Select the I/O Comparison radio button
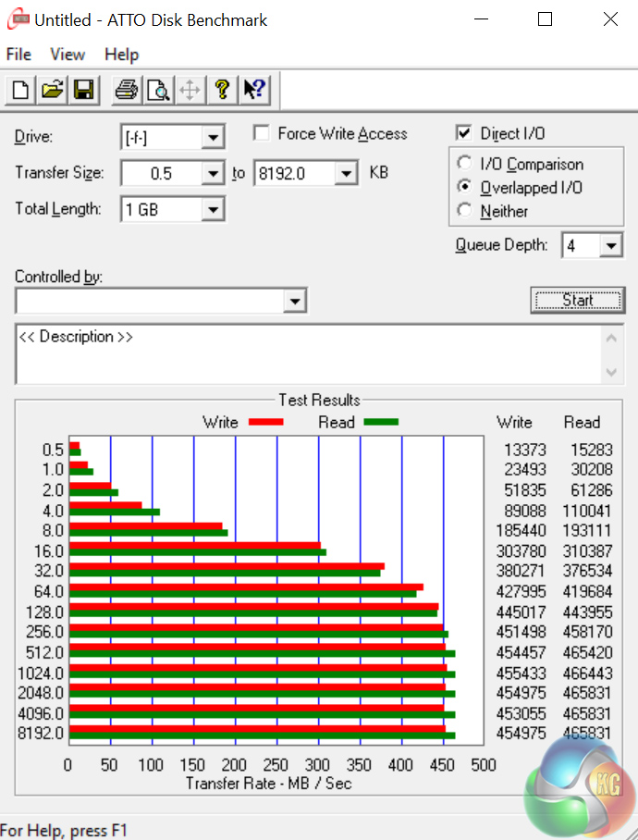This screenshot has width=638, height=840. tap(464, 163)
